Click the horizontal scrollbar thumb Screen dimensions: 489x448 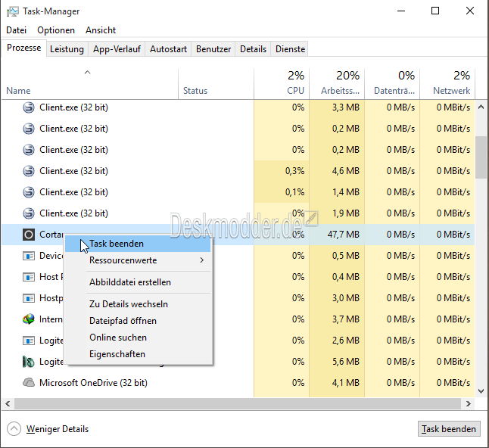[238, 404]
